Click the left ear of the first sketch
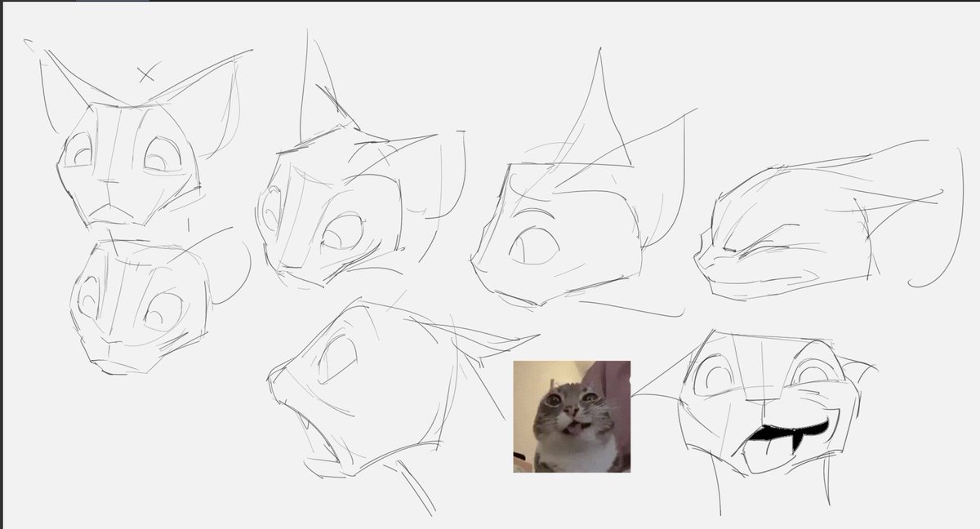 (65, 90)
